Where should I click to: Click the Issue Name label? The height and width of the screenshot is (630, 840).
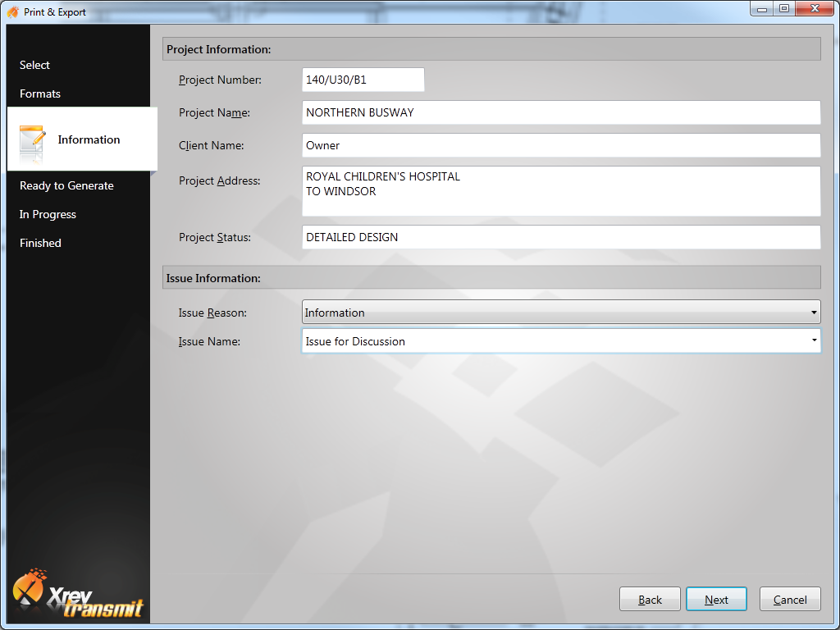pos(209,341)
